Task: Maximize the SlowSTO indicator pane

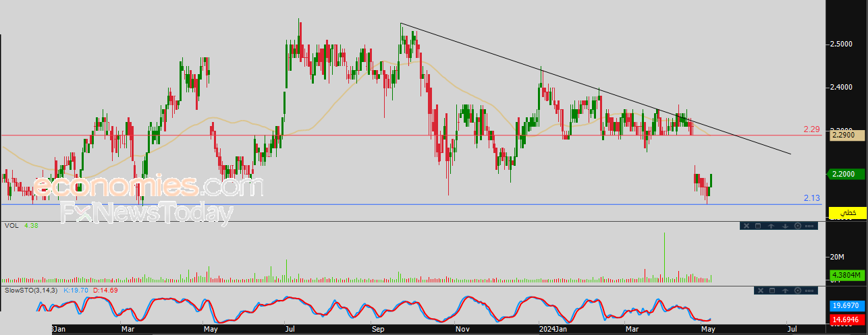Action: [771, 290]
